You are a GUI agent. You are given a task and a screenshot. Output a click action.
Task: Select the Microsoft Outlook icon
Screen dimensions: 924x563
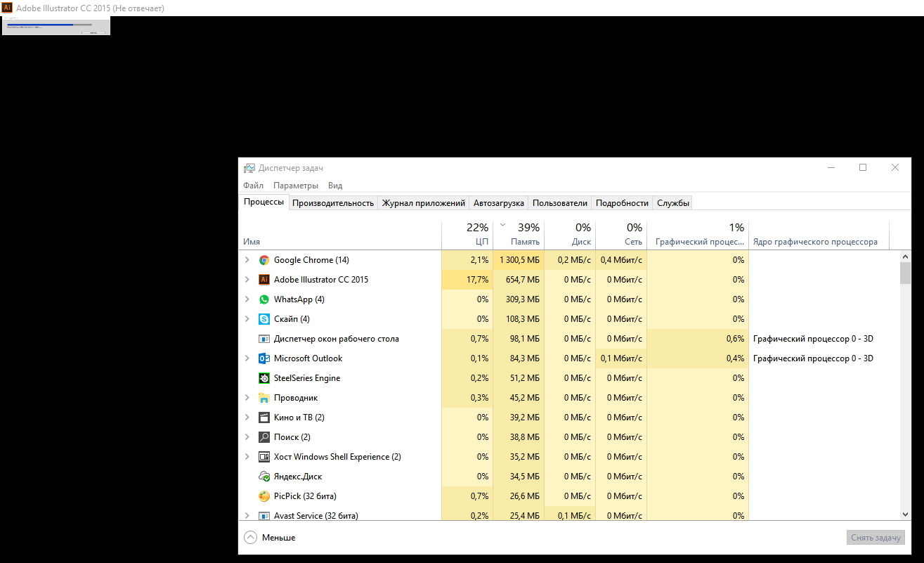pos(264,358)
